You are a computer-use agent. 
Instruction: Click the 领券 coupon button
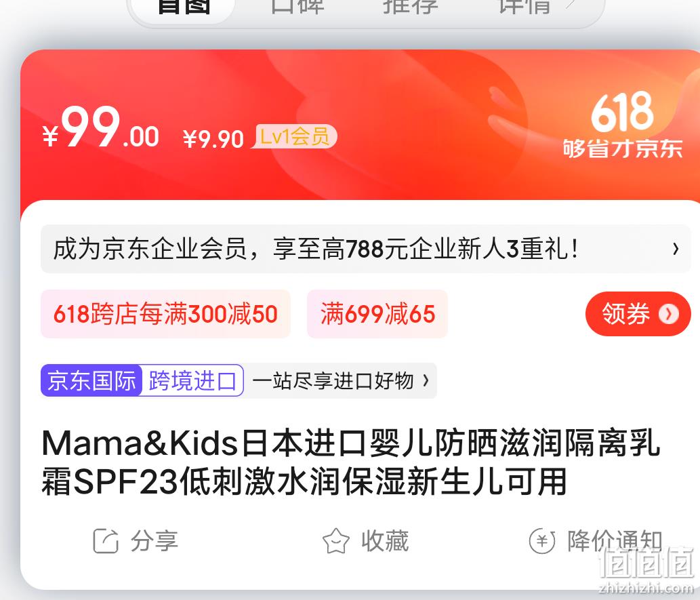pos(638,314)
